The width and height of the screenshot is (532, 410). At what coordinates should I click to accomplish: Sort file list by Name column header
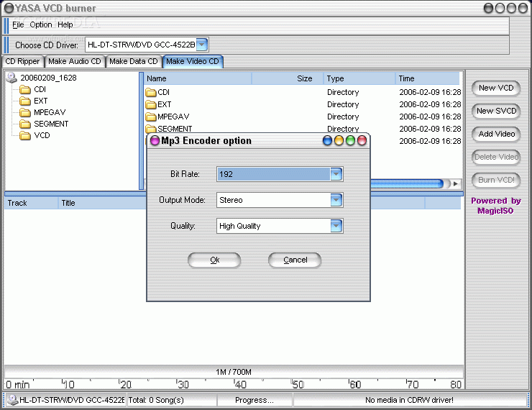[198, 78]
